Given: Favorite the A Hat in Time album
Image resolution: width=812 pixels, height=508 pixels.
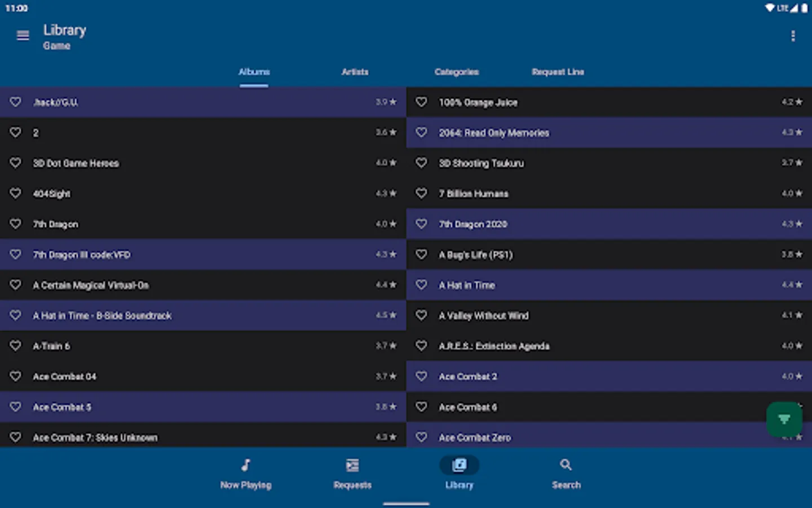Looking at the screenshot, I should 421,285.
